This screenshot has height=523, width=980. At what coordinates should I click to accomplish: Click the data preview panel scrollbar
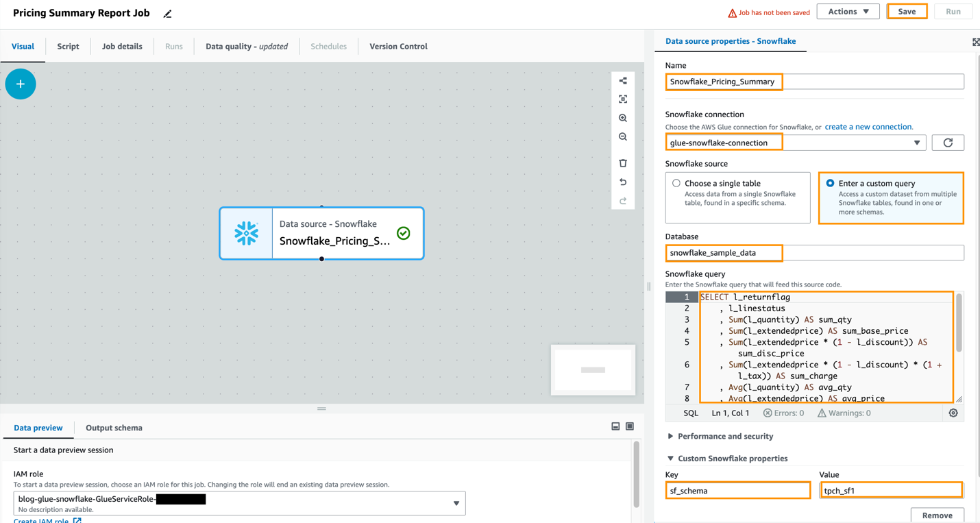(637, 474)
